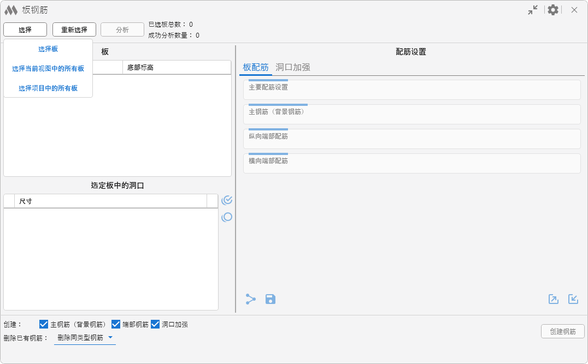Open settings with the gear icon
The image size is (588, 364).
coord(553,10)
